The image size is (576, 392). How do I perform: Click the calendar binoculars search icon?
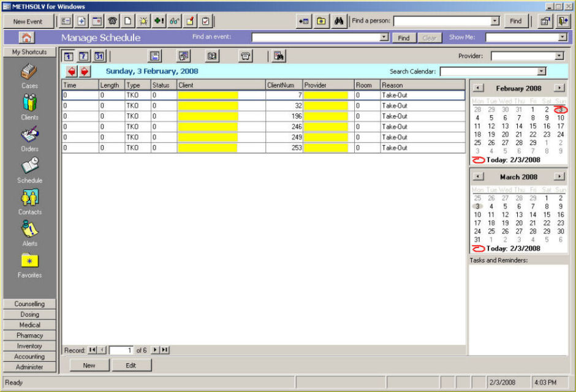point(279,56)
